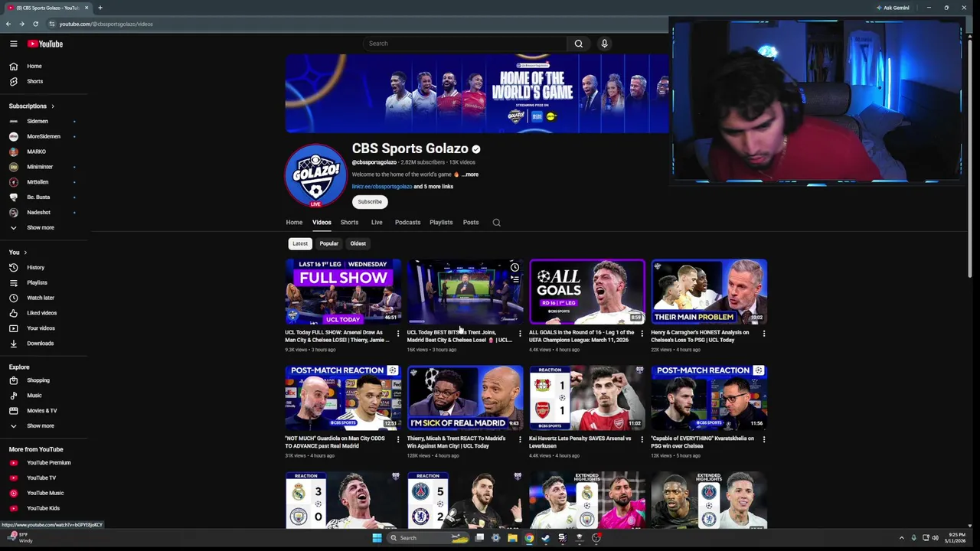This screenshot has width=980, height=551.
Task: Expand the Subscriptions section chevron
Action: [53, 106]
